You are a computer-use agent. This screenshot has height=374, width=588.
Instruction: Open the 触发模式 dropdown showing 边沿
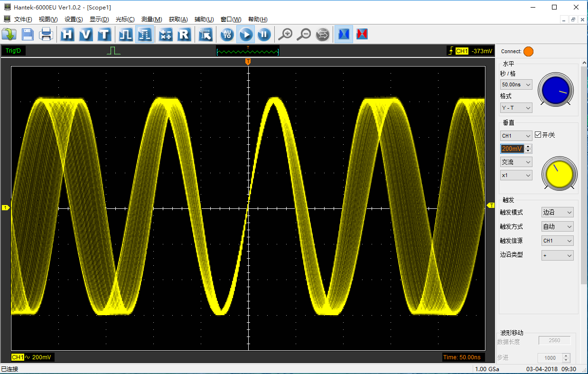[557, 212]
